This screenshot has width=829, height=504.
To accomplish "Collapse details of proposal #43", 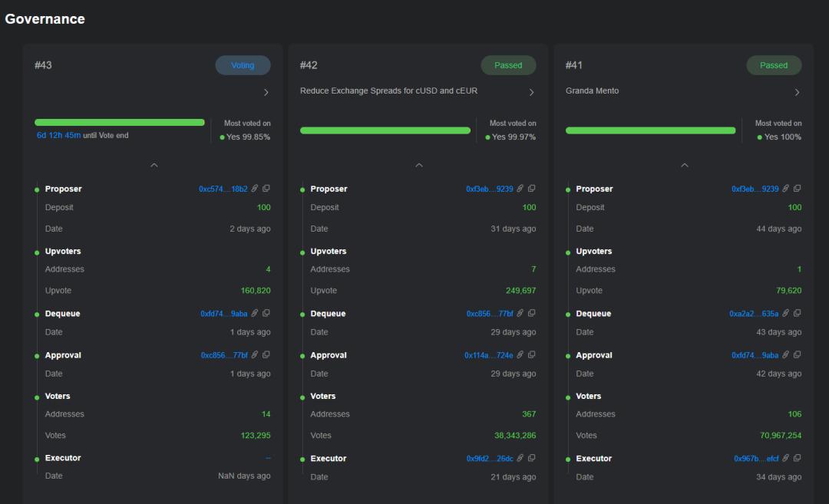I will coord(154,166).
